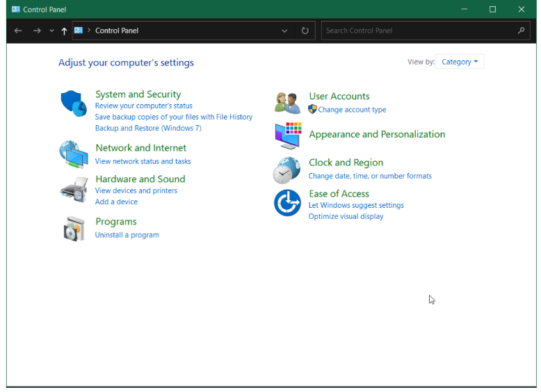
Task: Open Save backup copies with File History
Action: pyautogui.click(x=174, y=117)
